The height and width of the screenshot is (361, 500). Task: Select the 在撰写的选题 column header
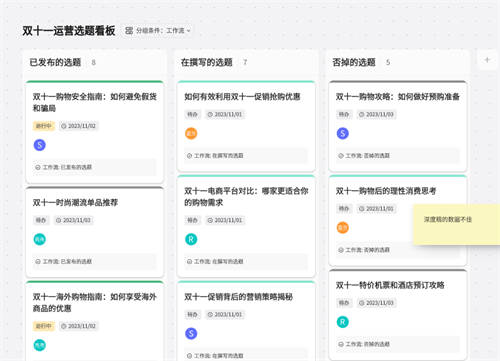(207, 62)
